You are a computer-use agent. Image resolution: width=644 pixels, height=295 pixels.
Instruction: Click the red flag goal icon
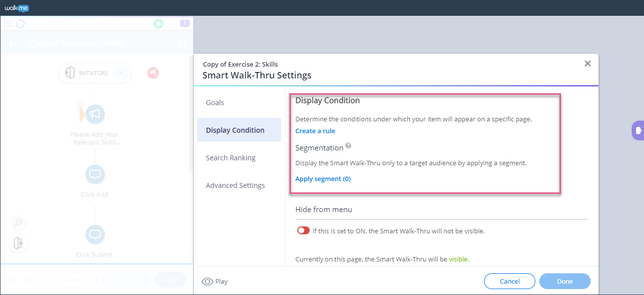[153, 73]
